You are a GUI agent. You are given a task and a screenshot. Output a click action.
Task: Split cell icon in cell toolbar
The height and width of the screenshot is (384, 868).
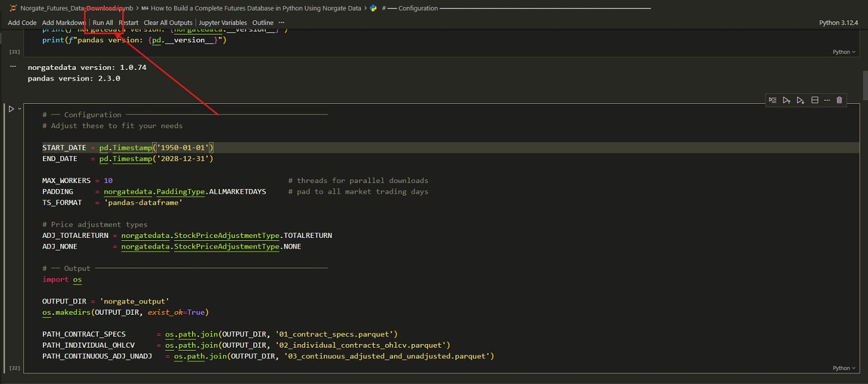click(814, 100)
